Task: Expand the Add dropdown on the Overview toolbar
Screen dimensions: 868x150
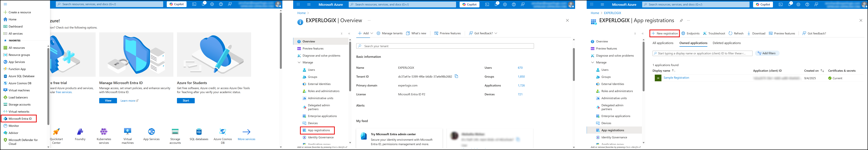Action: point(365,33)
